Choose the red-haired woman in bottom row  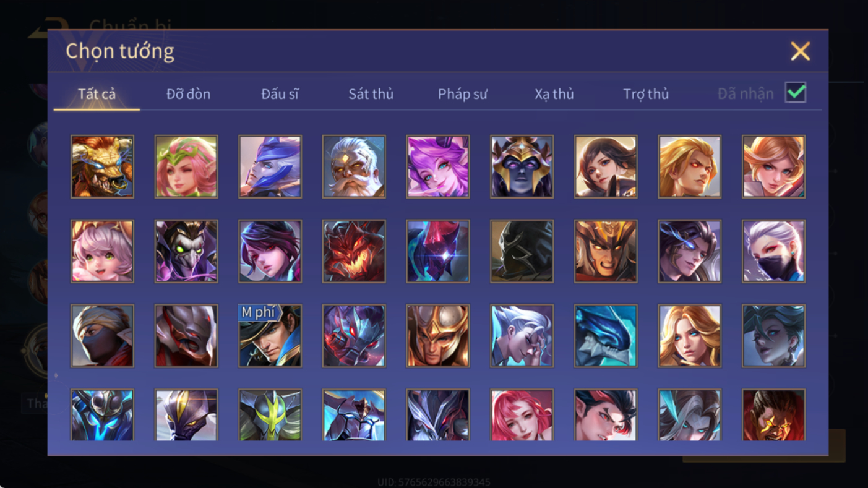pyautogui.click(x=522, y=415)
